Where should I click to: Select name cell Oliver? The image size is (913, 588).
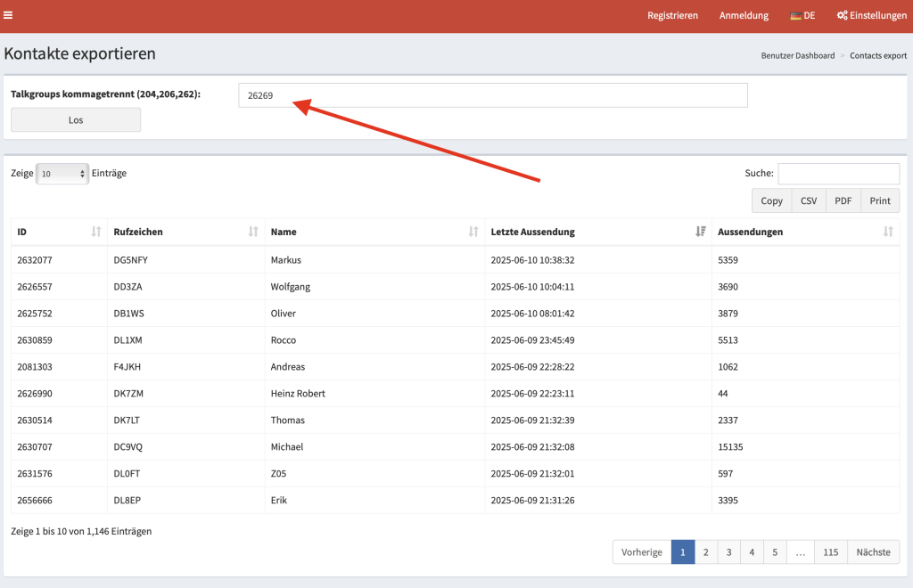point(283,314)
